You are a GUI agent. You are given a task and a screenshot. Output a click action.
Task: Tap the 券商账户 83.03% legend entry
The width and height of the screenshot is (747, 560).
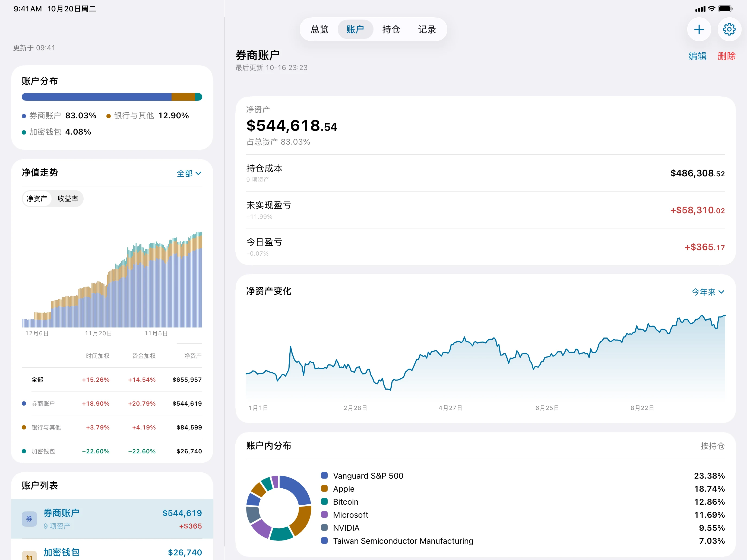(x=59, y=115)
